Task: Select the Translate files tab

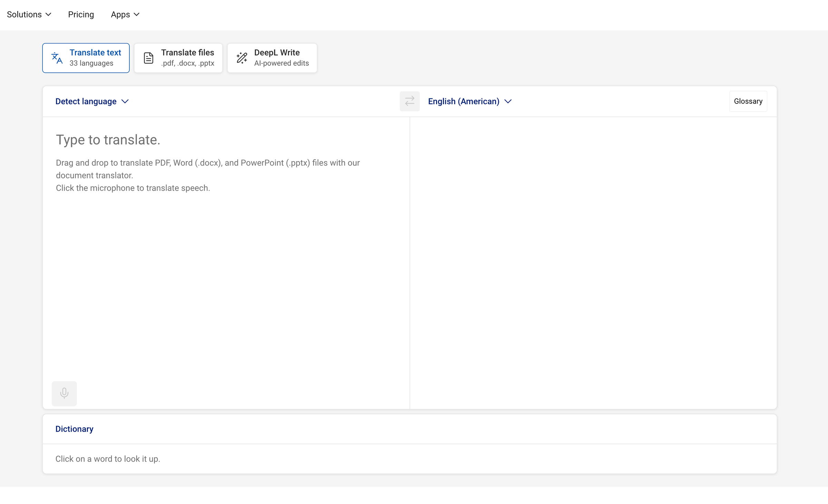Action: pos(179,58)
